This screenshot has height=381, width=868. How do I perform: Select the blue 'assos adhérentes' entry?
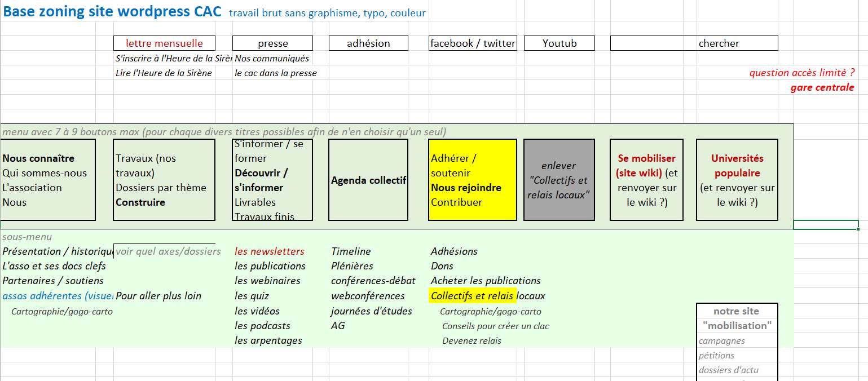pyautogui.click(x=56, y=296)
